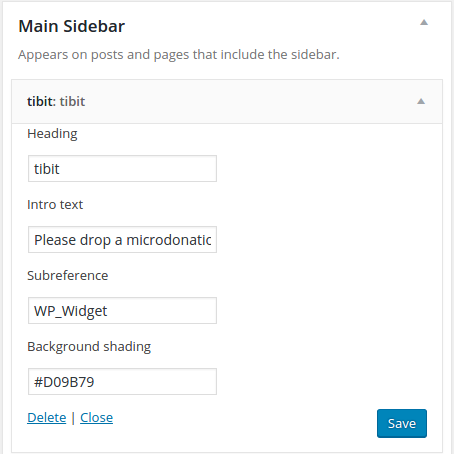The width and height of the screenshot is (454, 454).
Task: Collapse the Main Sidebar panel arrow
Action: coord(424,23)
